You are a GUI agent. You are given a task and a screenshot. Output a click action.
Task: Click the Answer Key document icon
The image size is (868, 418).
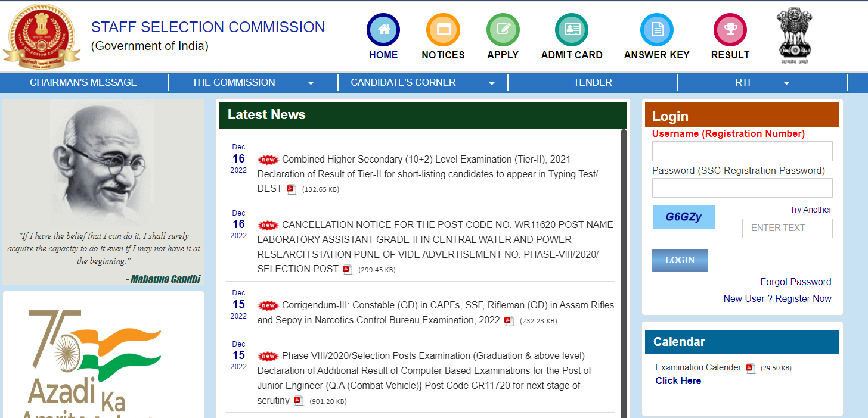coord(656,30)
